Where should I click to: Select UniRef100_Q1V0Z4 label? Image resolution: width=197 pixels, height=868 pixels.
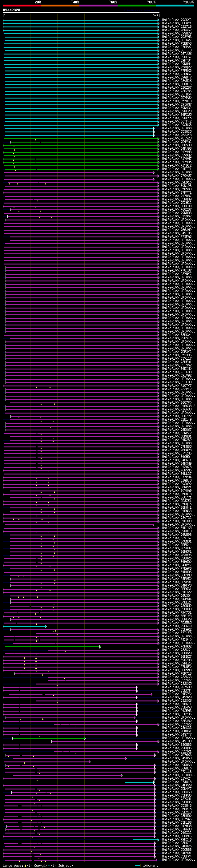pos(177,778)
